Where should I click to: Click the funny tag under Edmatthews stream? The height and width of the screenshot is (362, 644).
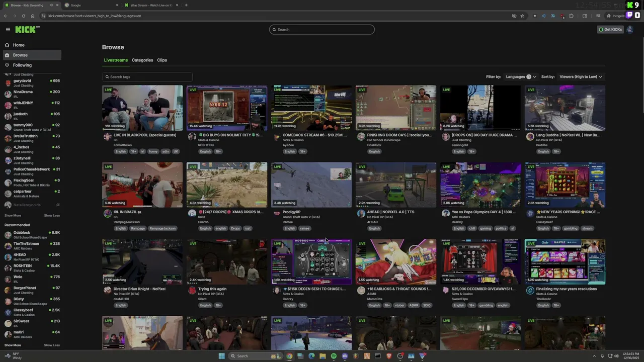click(x=153, y=151)
